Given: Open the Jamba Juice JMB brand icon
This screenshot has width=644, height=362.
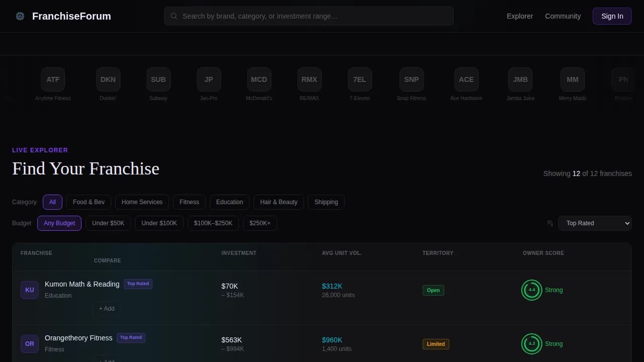Looking at the screenshot, I should 521,79.
